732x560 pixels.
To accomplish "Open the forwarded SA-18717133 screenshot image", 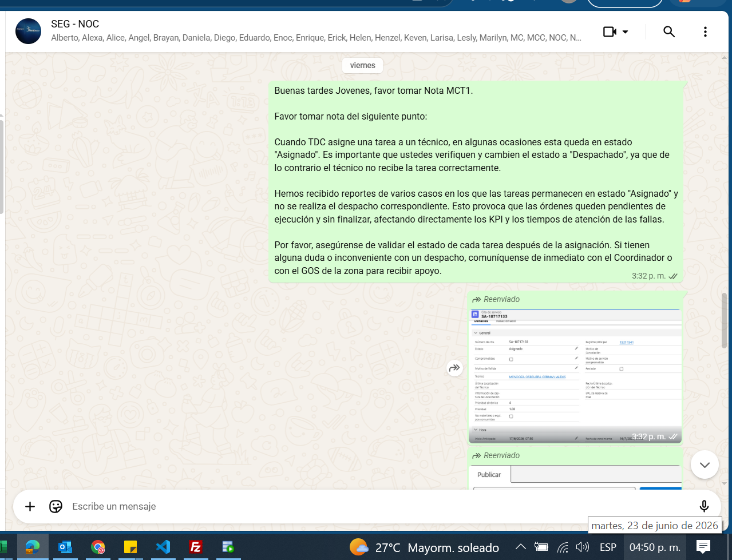I will tap(575, 376).
